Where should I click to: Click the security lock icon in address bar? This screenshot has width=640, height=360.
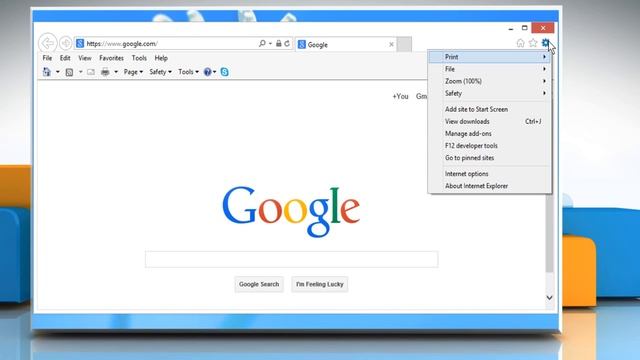[278, 43]
